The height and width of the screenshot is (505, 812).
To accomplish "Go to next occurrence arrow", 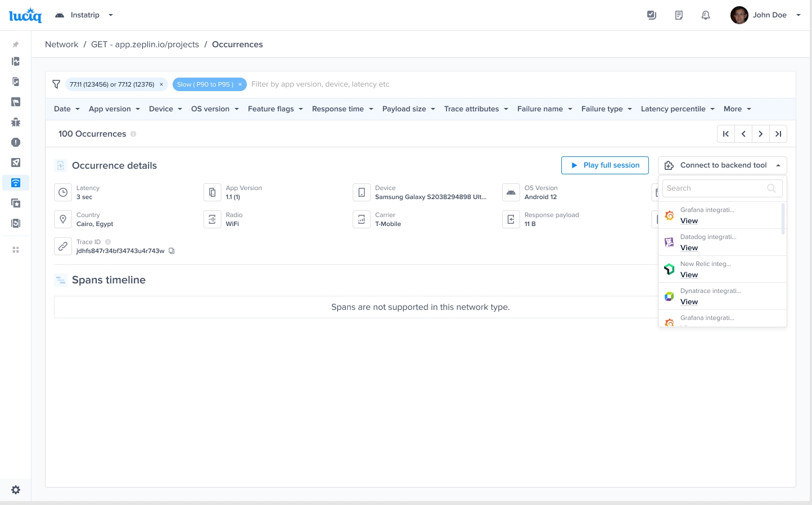I will [761, 134].
